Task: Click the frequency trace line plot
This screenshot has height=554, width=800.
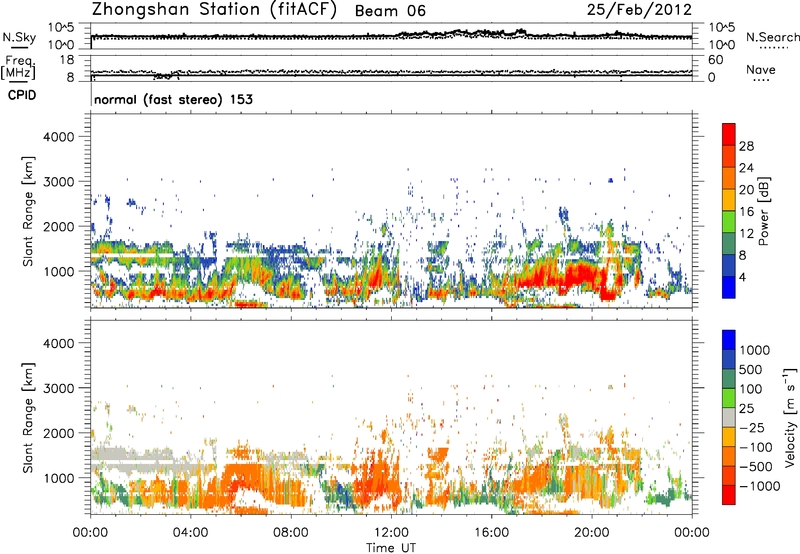Action: [x=391, y=75]
